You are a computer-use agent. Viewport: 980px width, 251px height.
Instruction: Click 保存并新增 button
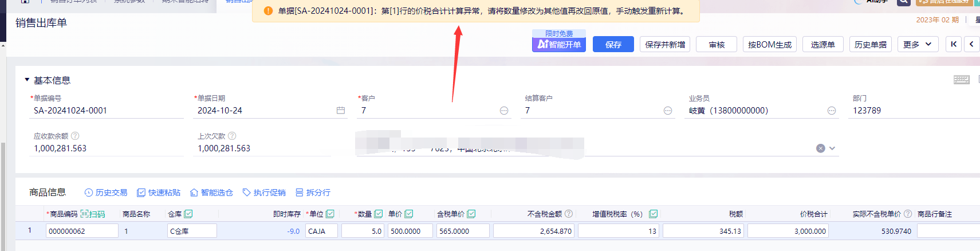click(664, 44)
